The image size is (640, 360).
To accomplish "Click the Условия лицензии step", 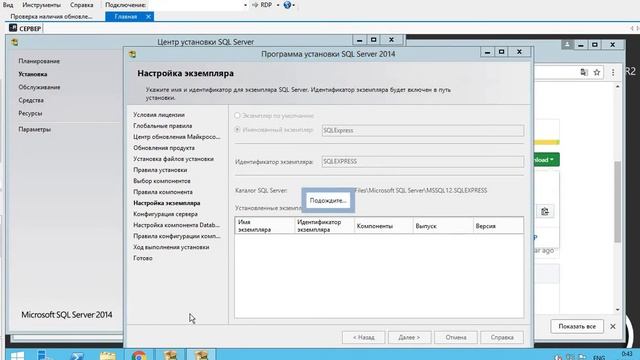I will [159, 115].
